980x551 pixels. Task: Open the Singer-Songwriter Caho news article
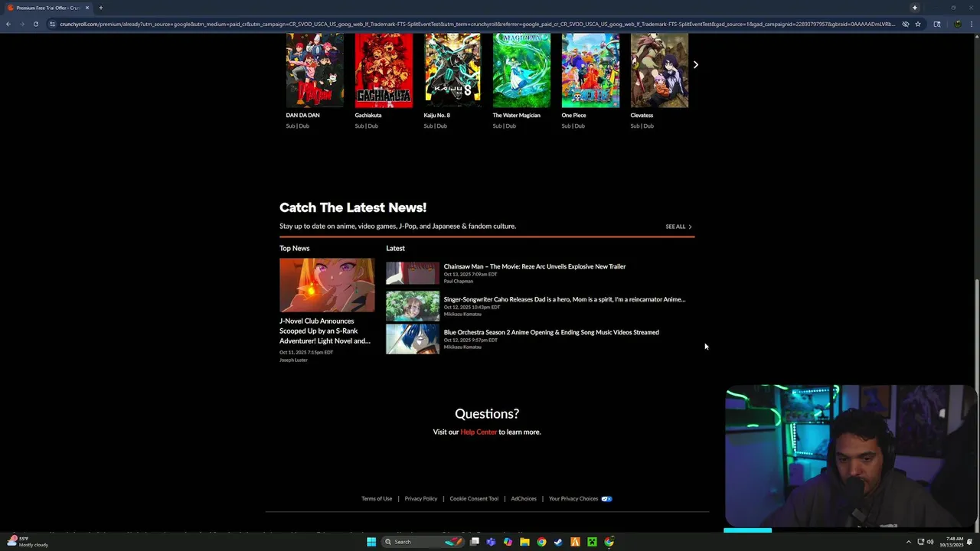pyautogui.click(x=564, y=299)
